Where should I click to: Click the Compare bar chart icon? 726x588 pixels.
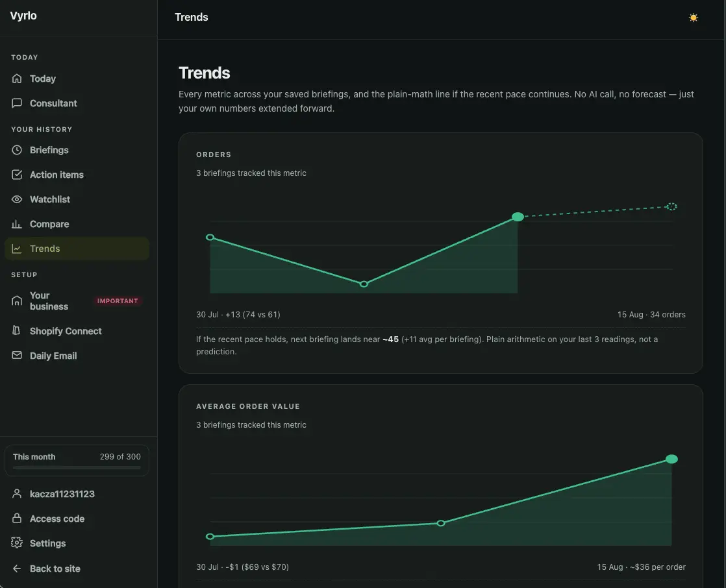pyautogui.click(x=17, y=224)
